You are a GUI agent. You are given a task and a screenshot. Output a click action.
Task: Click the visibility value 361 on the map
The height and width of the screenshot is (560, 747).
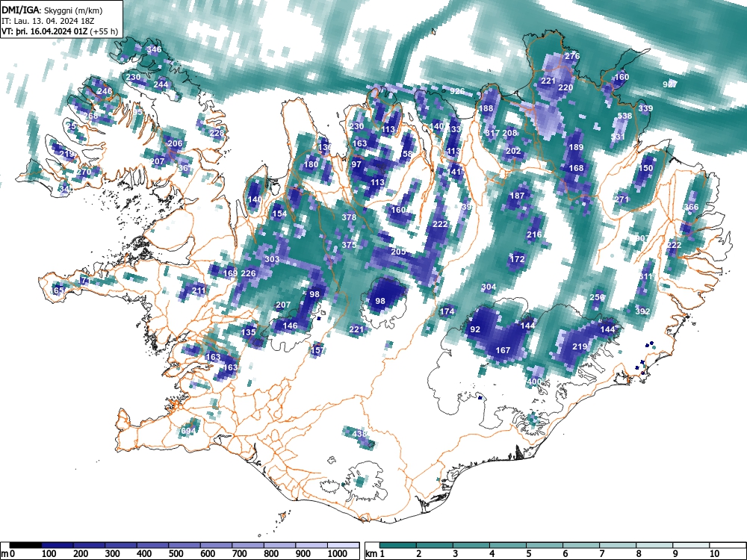click(x=185, y=168)
